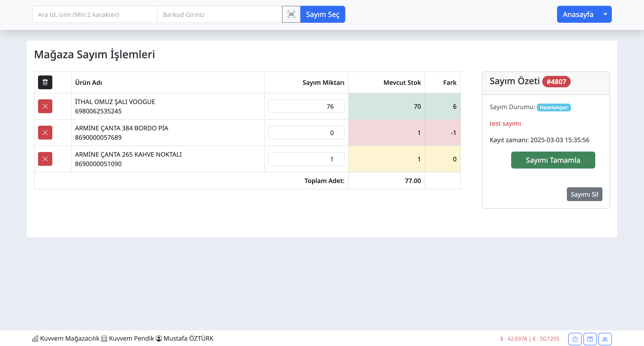644x346 pixels.
Task: Click the barcode scanner icon
Action: (x=291, y=14)
